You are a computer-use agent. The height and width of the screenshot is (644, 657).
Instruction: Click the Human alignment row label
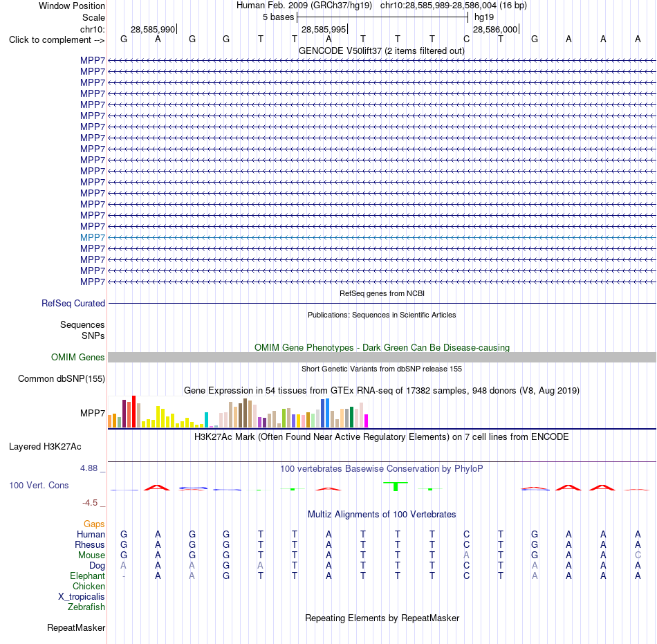(91, 534)
